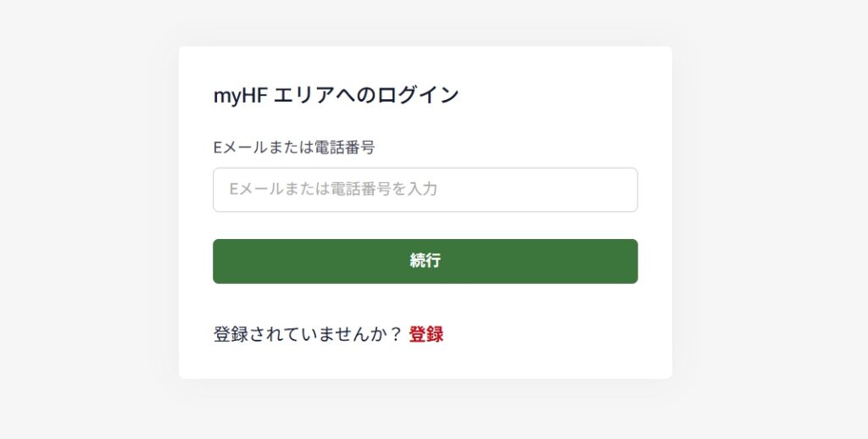Focus the email or phone text box
This screenshot has width=868, height=439.
click(425, 190)
